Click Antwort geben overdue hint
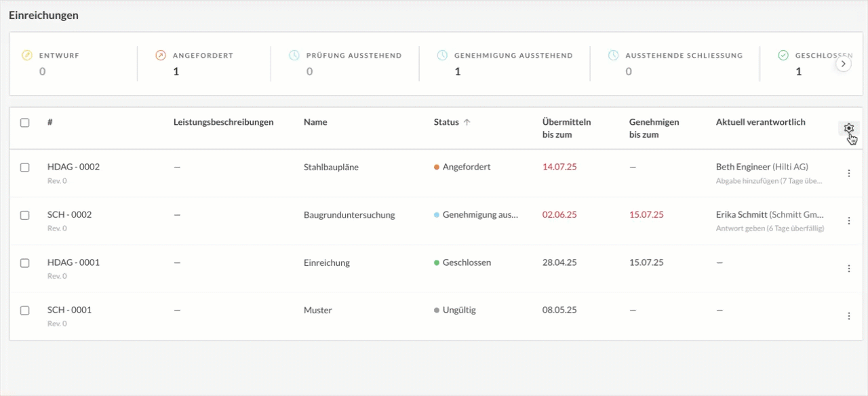Screen dimensions: 868x396 (x=770, y=229)
